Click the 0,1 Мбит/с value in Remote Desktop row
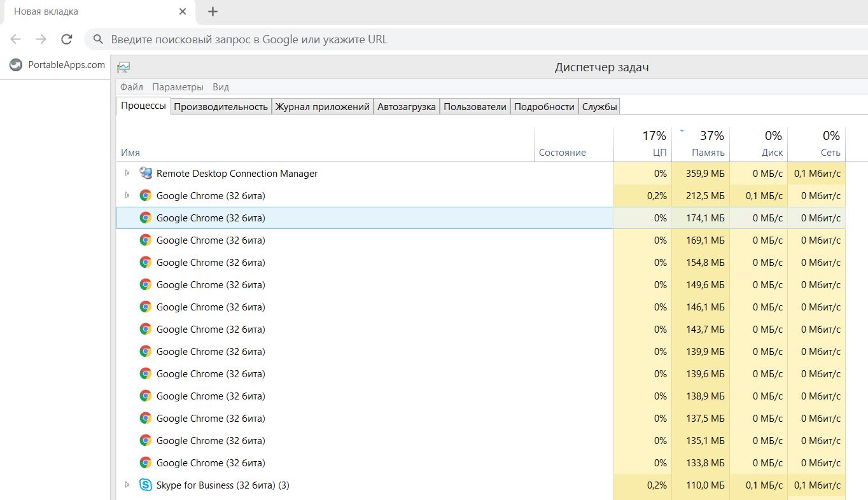 tap(818, 174)
